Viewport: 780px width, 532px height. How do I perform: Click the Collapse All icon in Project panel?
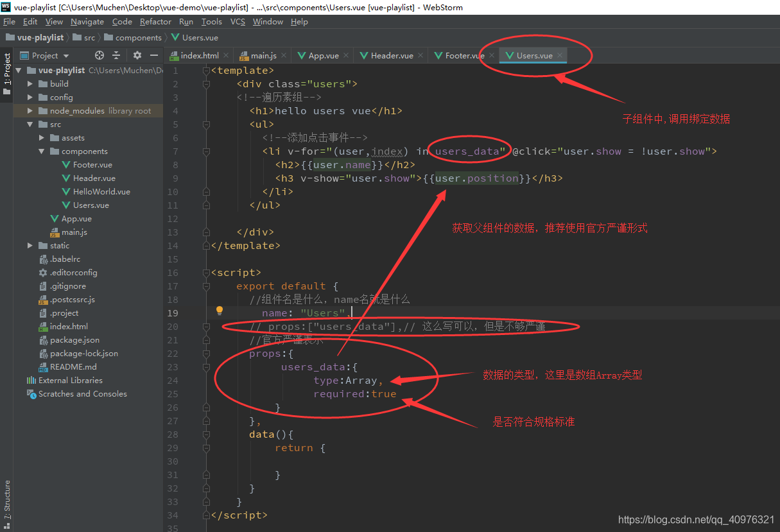[116, 56]
